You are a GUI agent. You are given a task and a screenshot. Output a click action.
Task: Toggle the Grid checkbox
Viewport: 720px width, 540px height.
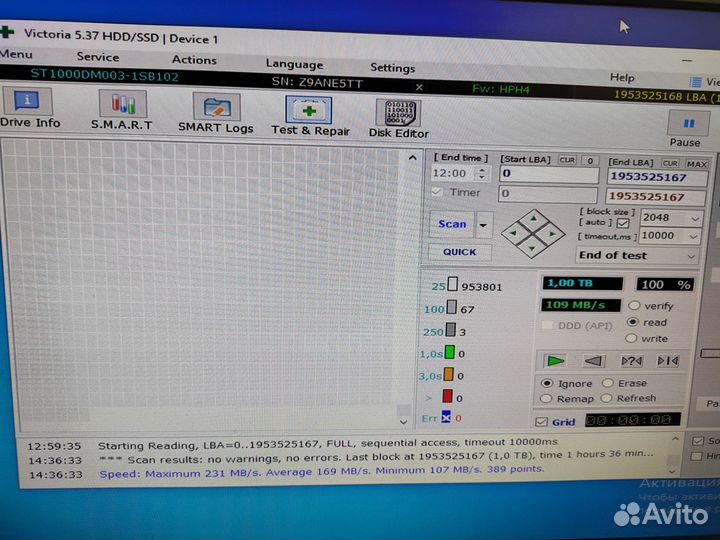[542, 422]
